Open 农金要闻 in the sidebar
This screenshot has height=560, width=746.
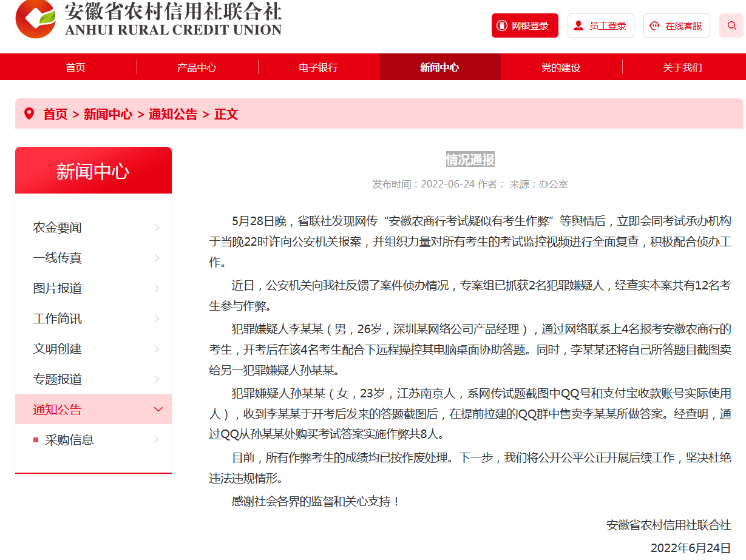(93, 228)
